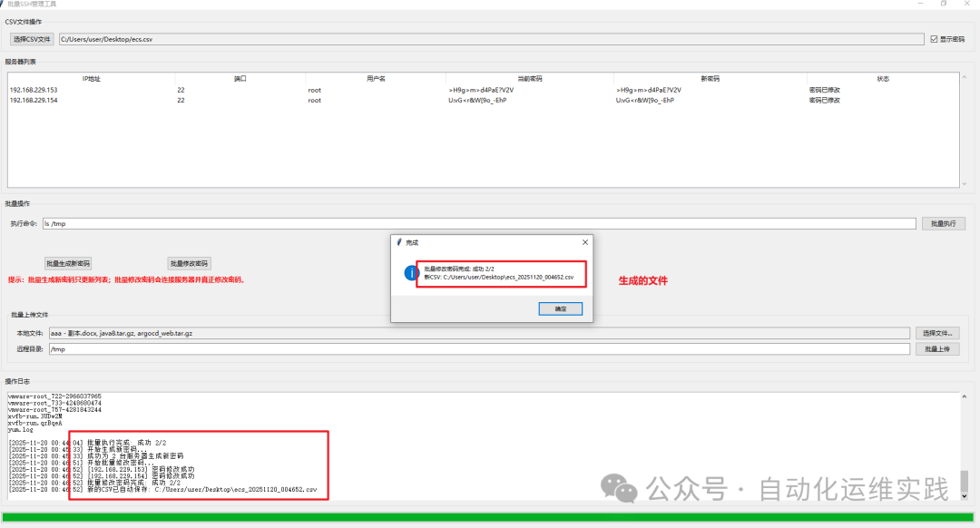Click the log line 开始批量修改密码
980x528 pixels.
tap(82, 463)
